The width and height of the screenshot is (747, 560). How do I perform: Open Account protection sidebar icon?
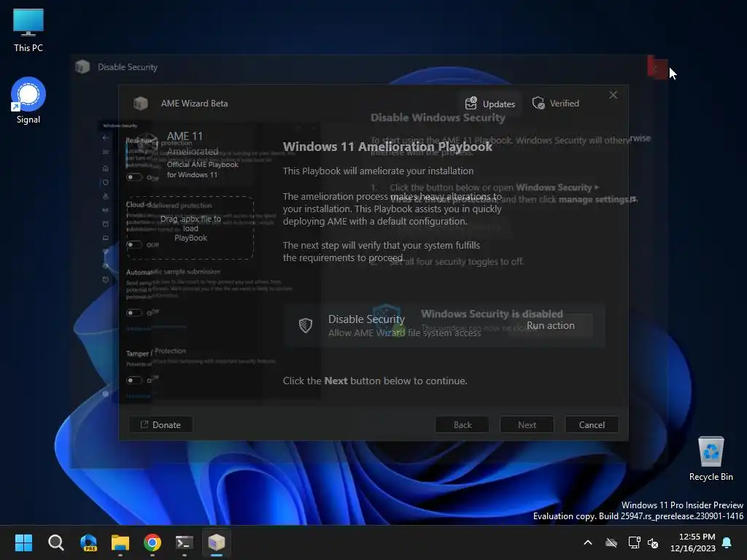(x=105, y=196)
